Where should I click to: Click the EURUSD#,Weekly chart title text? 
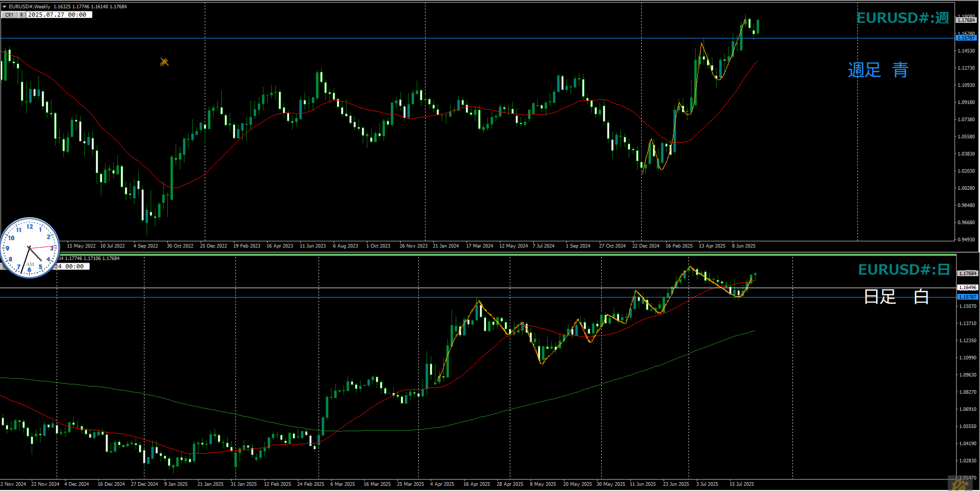(30, 7)
